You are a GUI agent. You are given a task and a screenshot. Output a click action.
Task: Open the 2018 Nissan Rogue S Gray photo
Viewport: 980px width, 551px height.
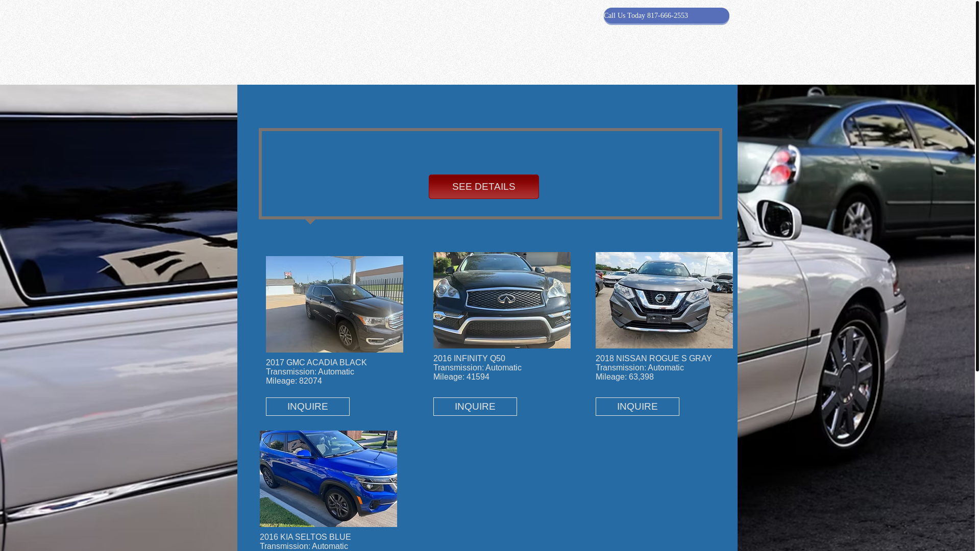click(664, 300)
